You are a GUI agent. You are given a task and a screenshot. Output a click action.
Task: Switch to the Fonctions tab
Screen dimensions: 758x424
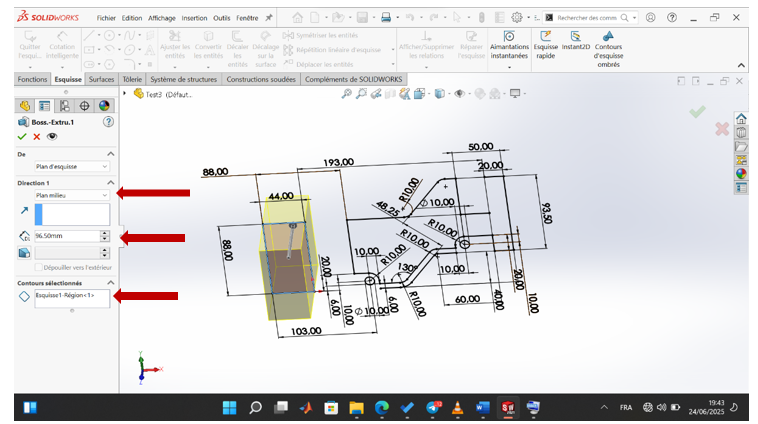point(32,79)
